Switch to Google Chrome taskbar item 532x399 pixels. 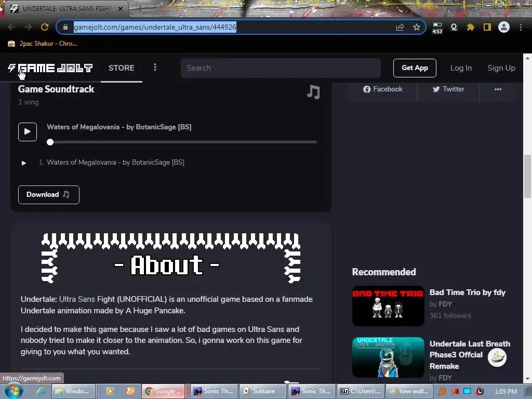(163, 391)
